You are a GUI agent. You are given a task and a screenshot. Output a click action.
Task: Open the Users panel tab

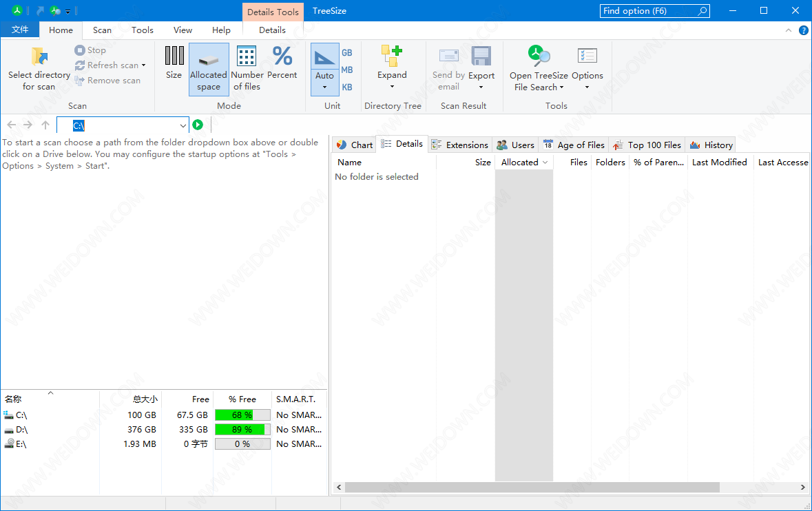click(x=515, y=145)
